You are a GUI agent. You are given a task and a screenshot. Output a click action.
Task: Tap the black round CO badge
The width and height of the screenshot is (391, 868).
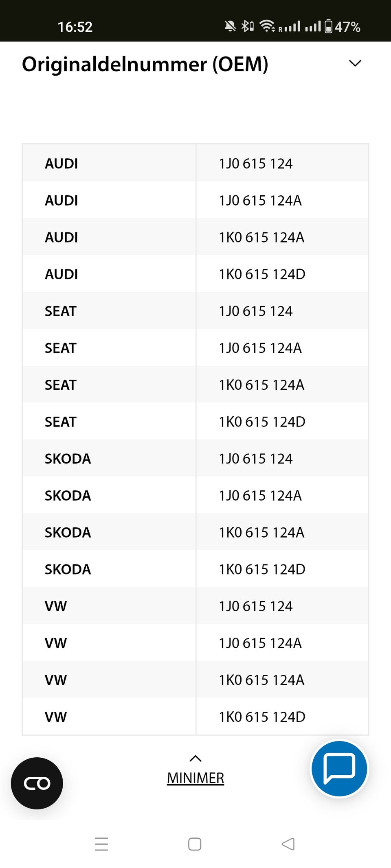(x=37, y=783)
